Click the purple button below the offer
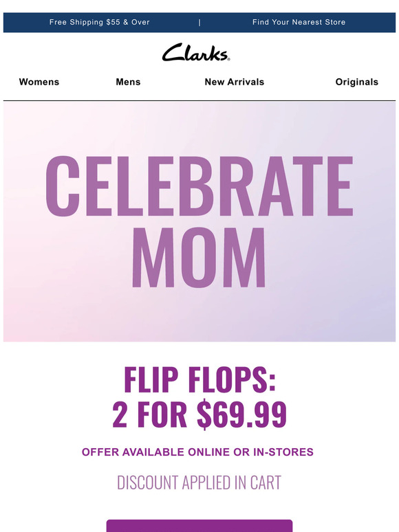399x532 pixels. point(199,526)
